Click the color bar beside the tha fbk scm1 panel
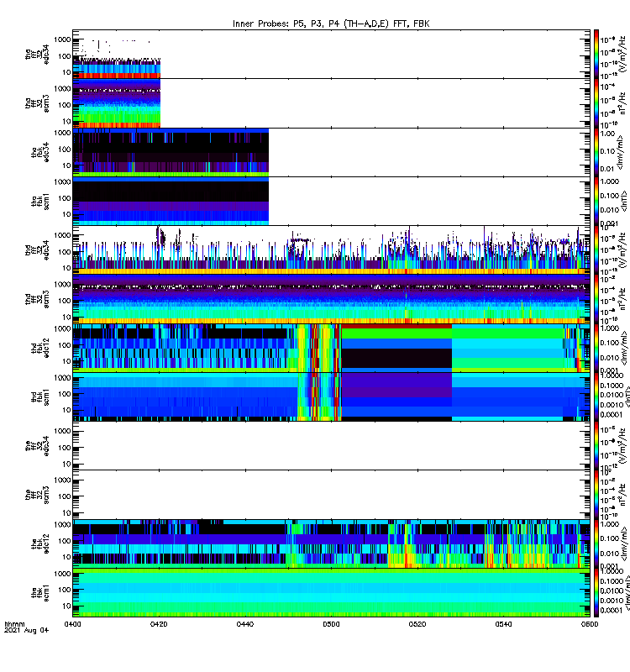Viewport: 630px width, 672px height. coord(596,201)
